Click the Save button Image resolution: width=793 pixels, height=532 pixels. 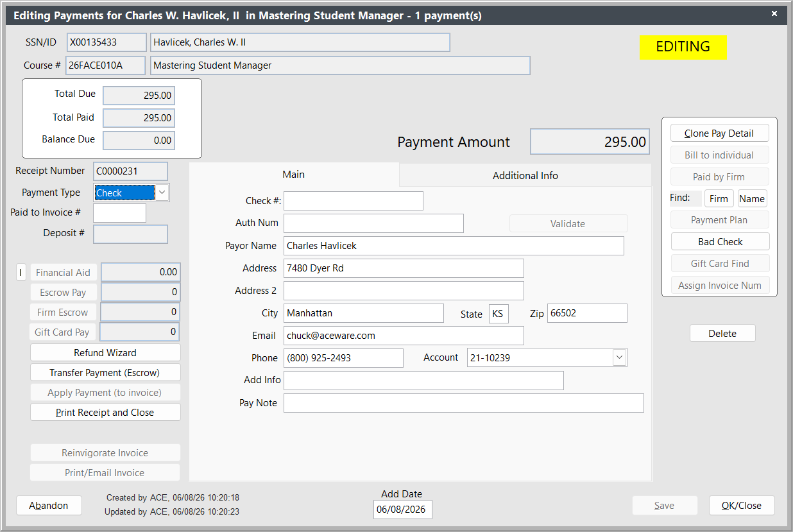(x=665, y=506)
